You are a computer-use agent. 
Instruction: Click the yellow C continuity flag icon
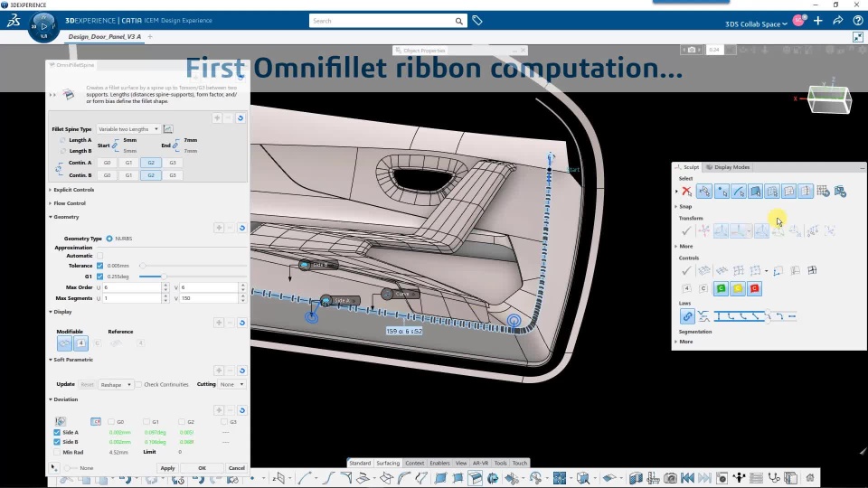click(x=738, y=288)
